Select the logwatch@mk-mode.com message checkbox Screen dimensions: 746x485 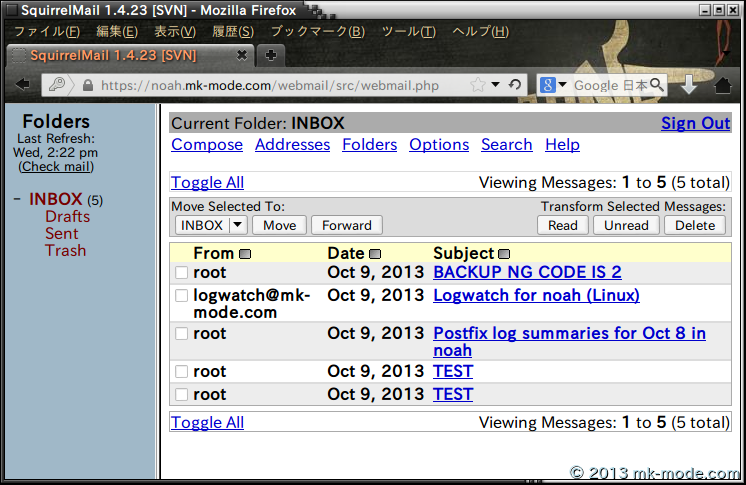coord(181,296)
